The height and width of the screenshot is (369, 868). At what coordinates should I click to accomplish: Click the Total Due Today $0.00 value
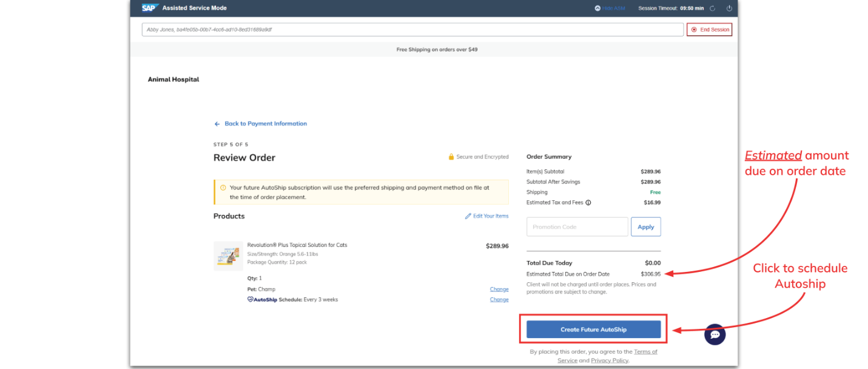[653, 263]
